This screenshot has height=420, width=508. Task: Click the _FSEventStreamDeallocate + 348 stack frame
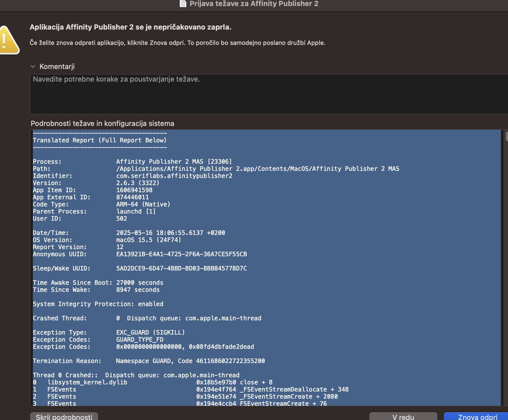[191, 389]
